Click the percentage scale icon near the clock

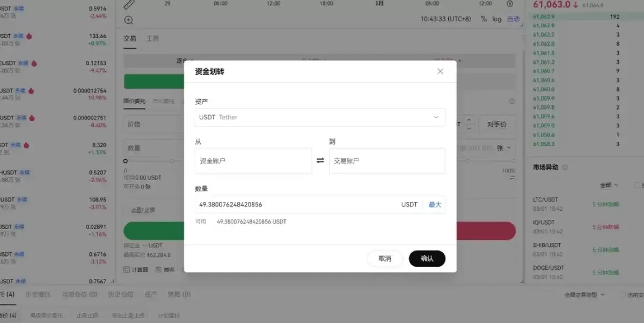[483, 19]
